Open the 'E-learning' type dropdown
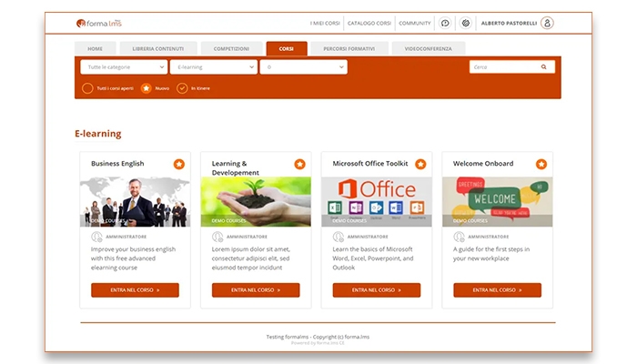Viewport: 637px width, 364px height. tap(214, 67)
